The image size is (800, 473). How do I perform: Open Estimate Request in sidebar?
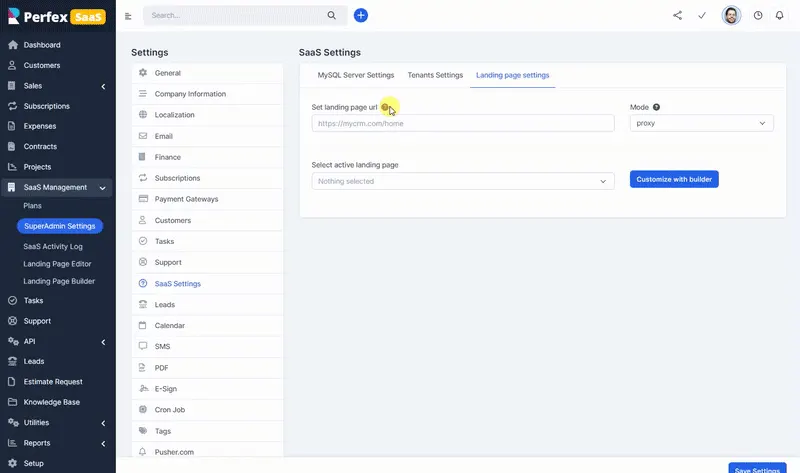pos(53,382)
